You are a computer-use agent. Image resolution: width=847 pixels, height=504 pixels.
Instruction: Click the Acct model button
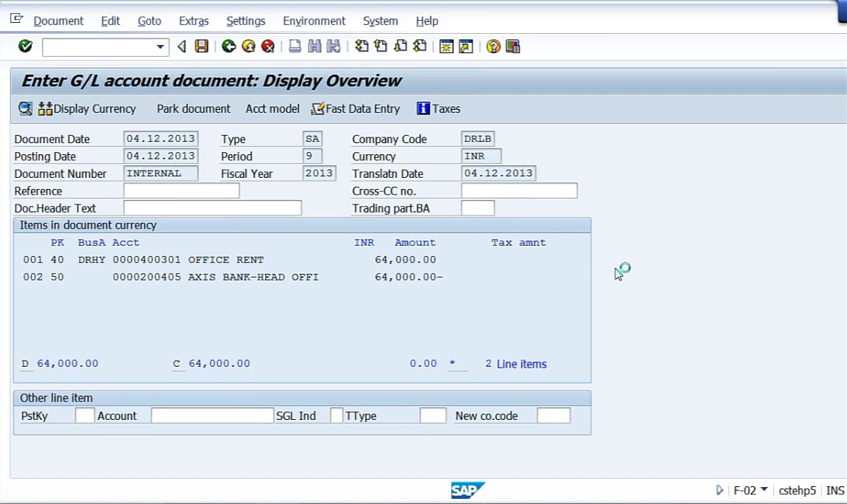point(272,109)
